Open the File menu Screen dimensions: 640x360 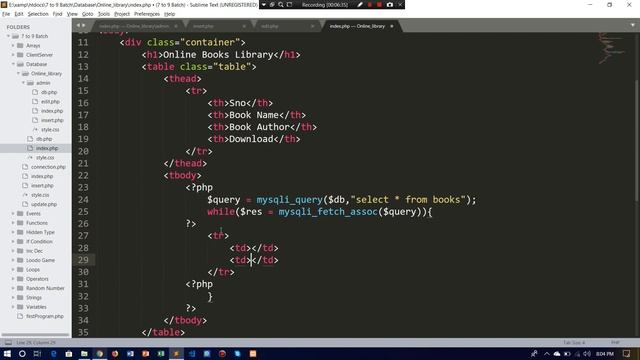point(6,14)
